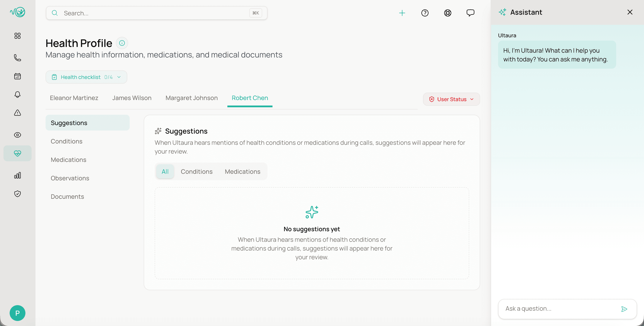Select the heart Health Profile sidebar icon

pos(17,153)
